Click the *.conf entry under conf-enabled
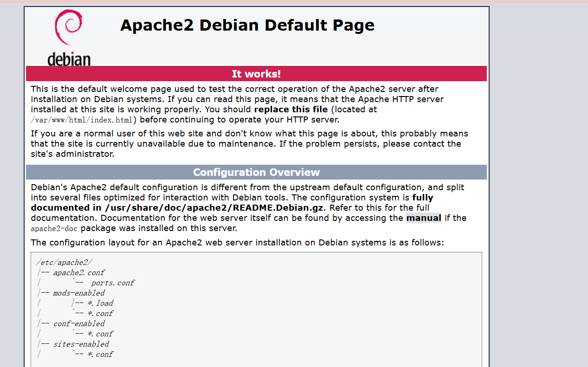 point(100,334)
